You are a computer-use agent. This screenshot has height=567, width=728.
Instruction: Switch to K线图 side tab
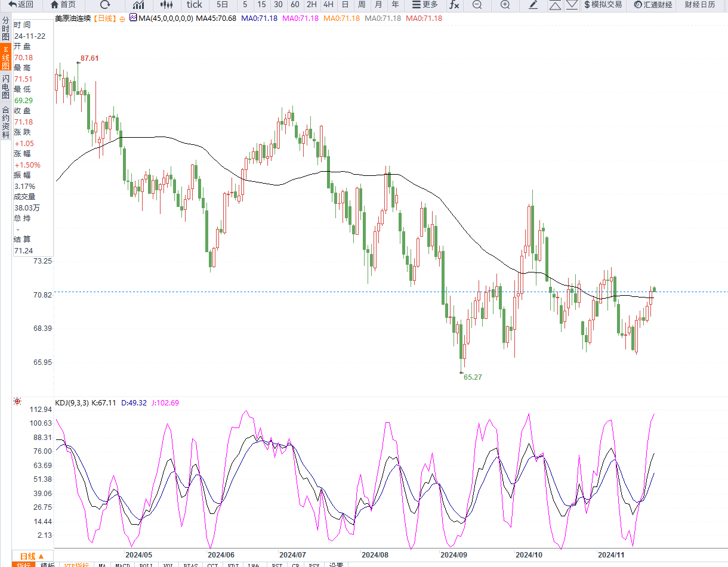5,57
